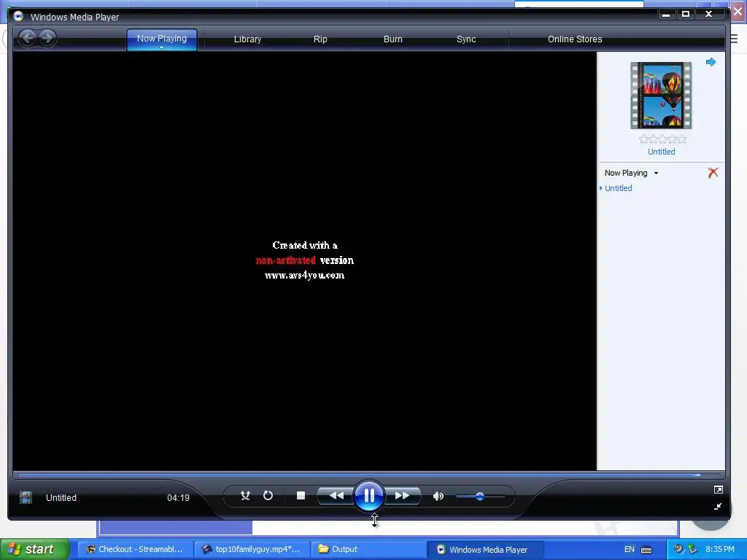Image resolution: width=747 pixels, height=560 pixels.
Task: Switch to full screen view
Action: coord(719,489)
